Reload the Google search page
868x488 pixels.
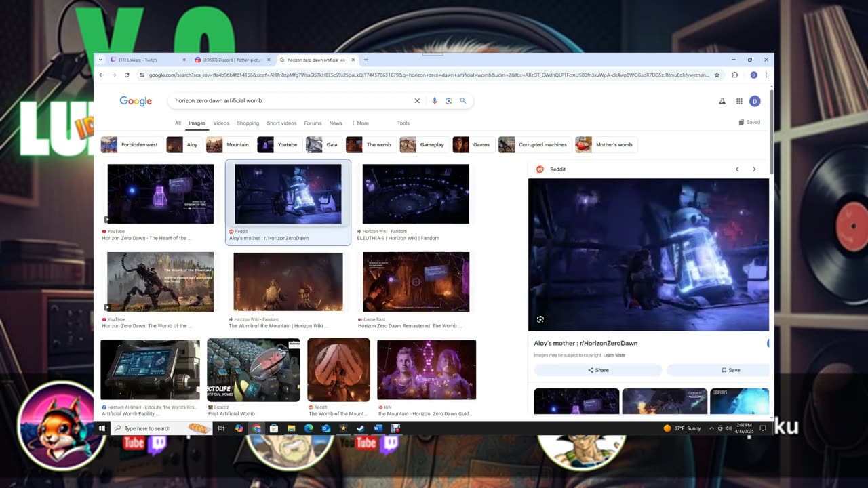[x=127, y=75]
